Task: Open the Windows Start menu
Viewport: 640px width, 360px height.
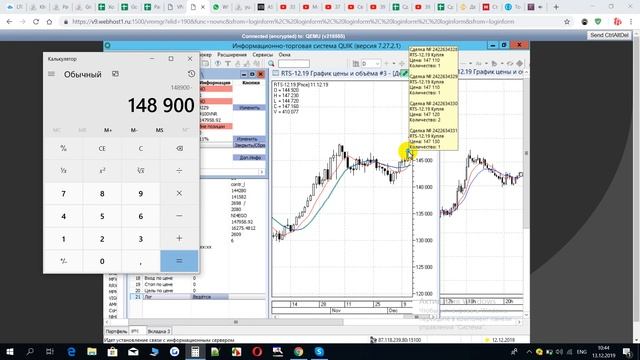Action: coord(10,351)
